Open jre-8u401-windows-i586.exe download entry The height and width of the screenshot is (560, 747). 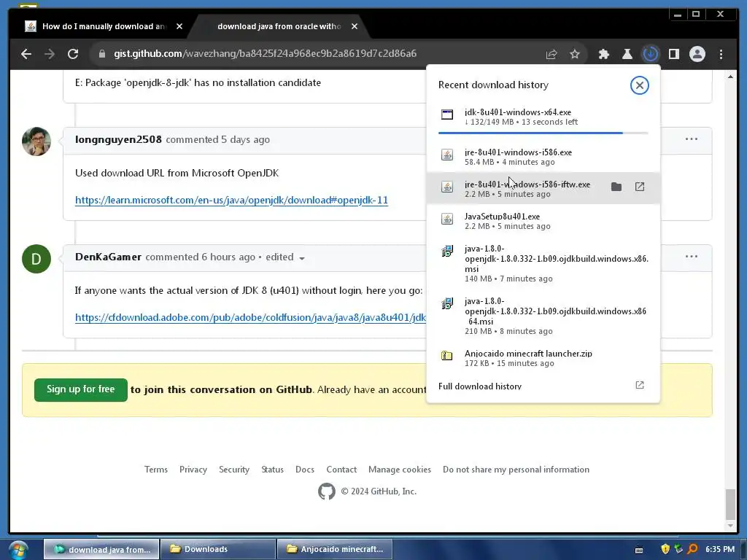(543, 157)
